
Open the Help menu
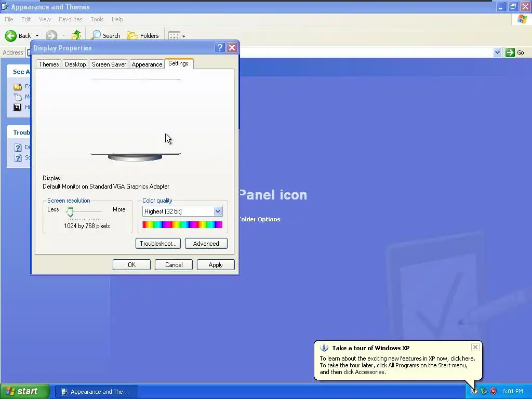[x=117, y=19]
